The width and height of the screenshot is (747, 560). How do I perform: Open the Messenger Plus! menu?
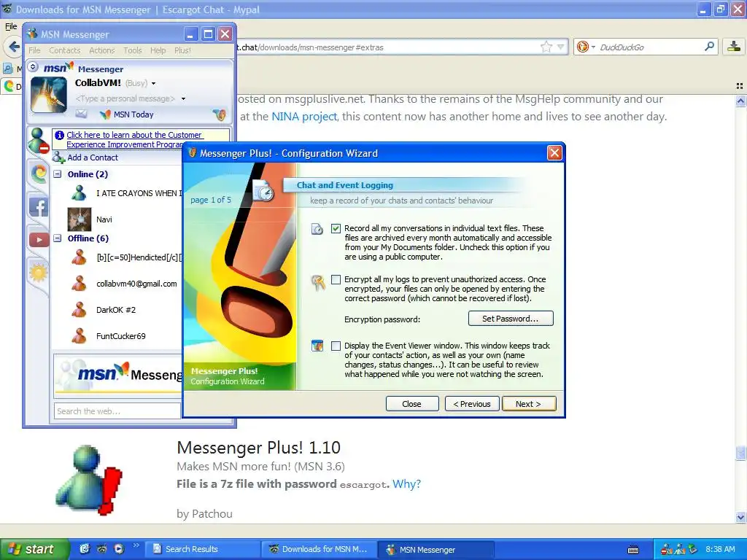click(x=182, y=50)
